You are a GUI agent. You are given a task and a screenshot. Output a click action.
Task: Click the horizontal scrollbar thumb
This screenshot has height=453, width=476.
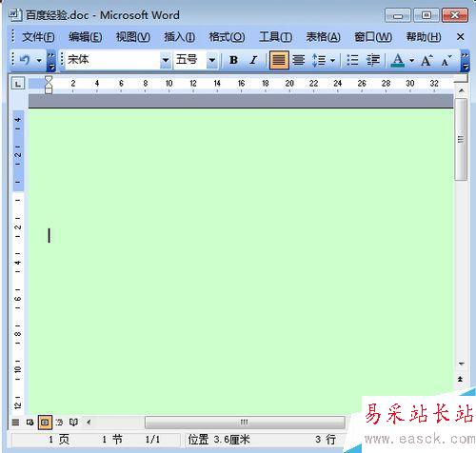[245, 423]
